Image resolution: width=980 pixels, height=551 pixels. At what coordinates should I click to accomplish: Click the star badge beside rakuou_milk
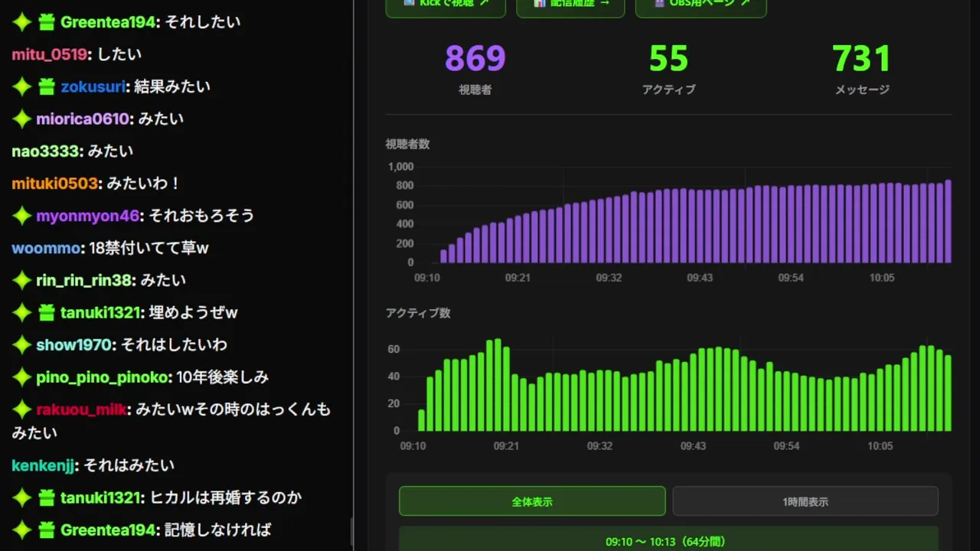[22, 409]
